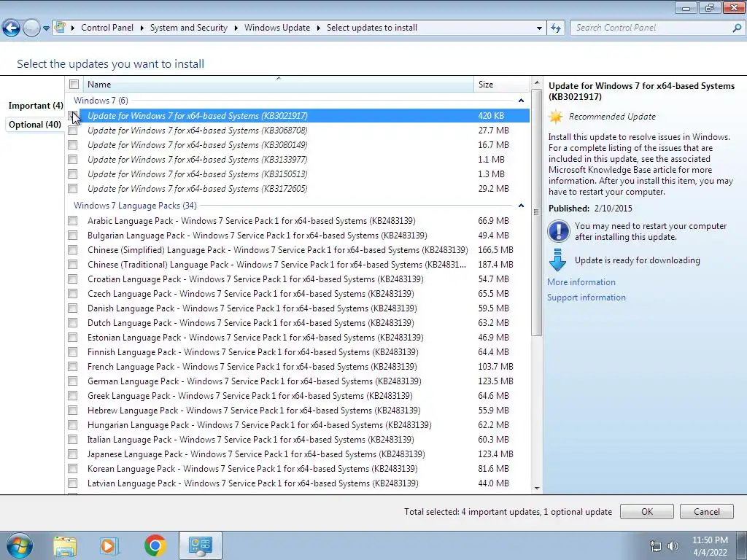Check the French Language Pack checkbox
Screen dimensions: 747x560
(72, 367)
